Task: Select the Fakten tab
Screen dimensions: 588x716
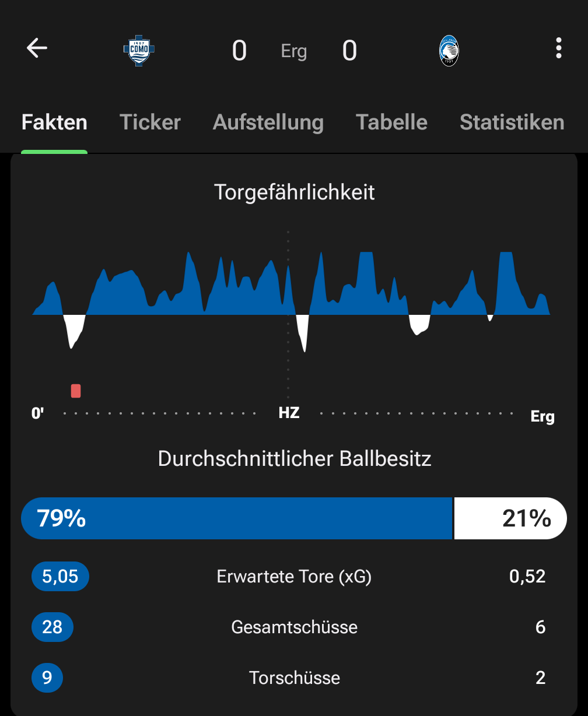Action: (x=54, y=122)
